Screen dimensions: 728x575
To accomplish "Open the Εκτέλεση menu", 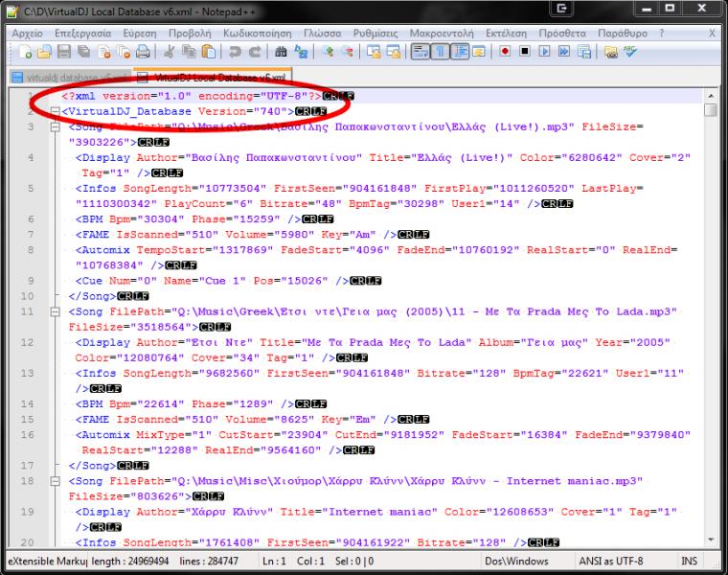I will coord(506,34).
